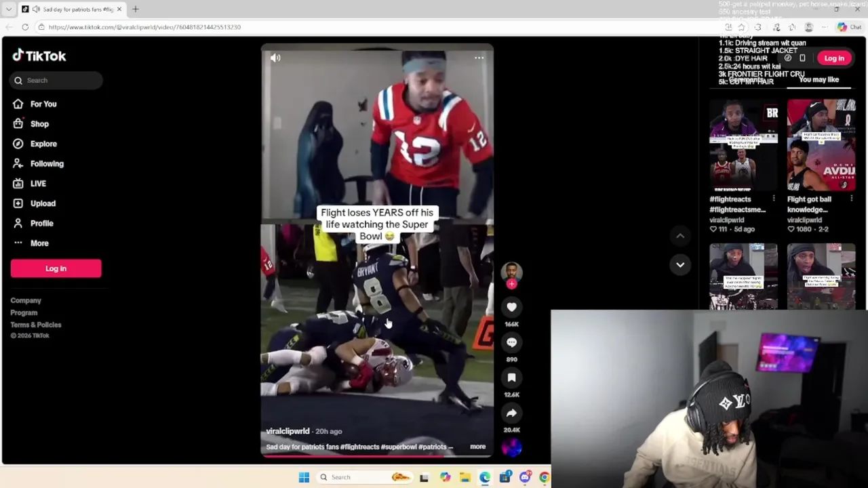Screen dimensions: 868x488
Task: Open Microsoft Store from the taskbar
Action: pos(505,477)
